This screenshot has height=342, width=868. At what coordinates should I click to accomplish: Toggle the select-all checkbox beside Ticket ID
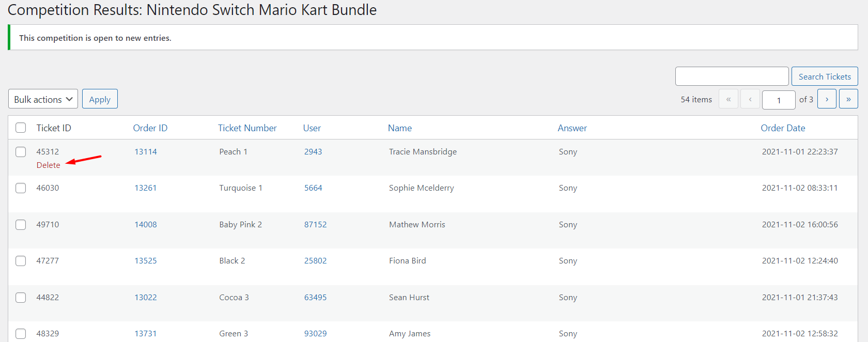pyautogui.click(x=21, y=128)
